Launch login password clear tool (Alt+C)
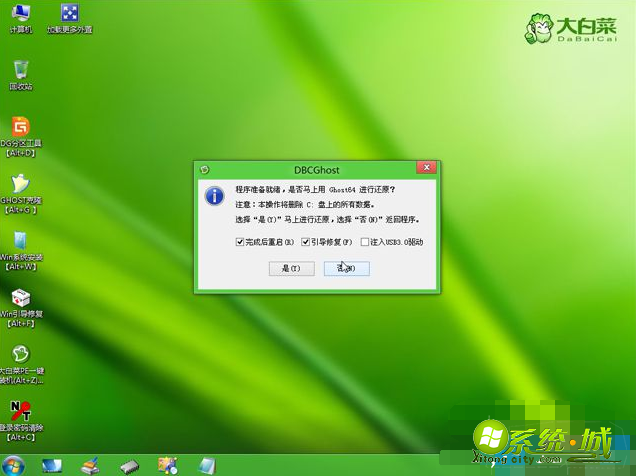The height and width of the screenshot is (476, 636). (21, 421)
